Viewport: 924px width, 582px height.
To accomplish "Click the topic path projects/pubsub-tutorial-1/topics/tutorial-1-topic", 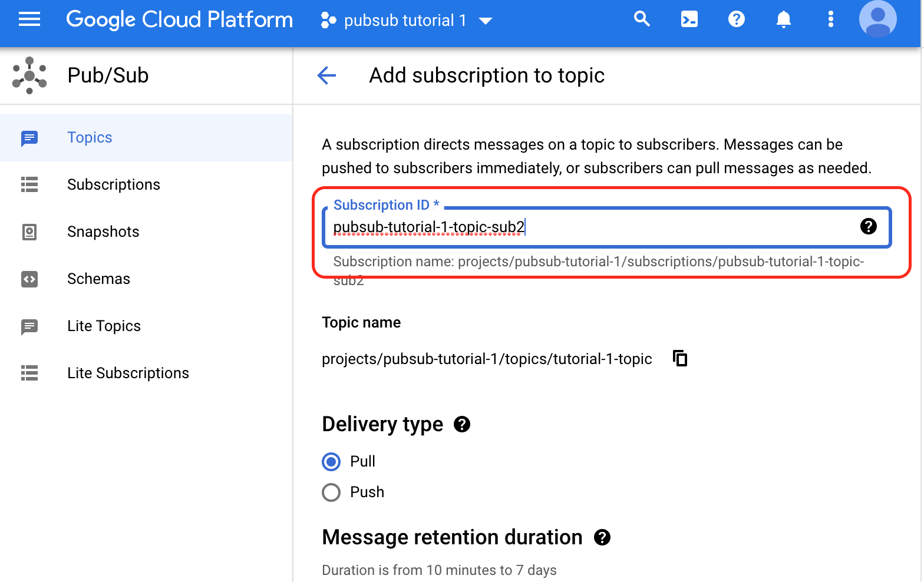I will point(487,359).
